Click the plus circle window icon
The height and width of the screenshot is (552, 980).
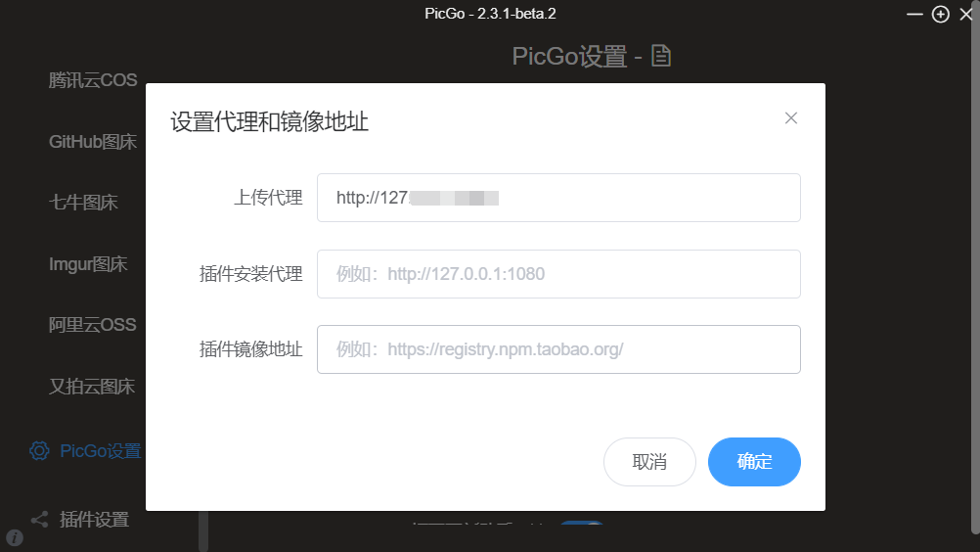[941, 15]
